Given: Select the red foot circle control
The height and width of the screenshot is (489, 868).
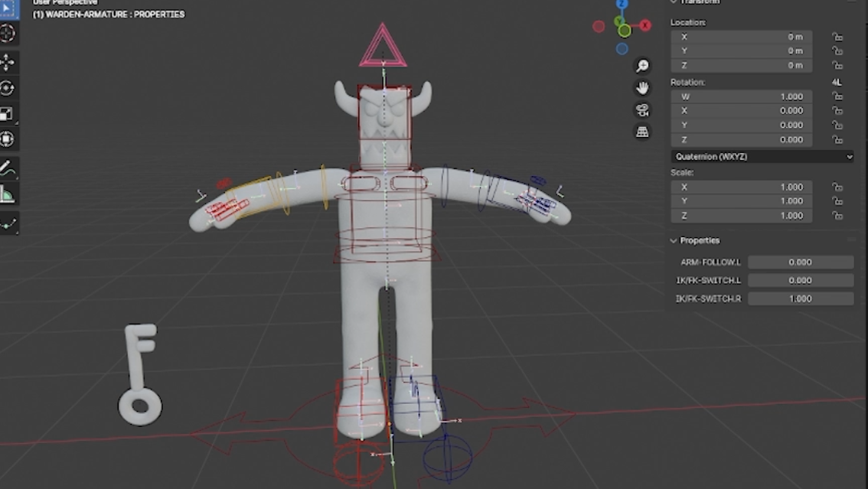Looking at the screenshot, I should pyautogui.click(x=358, y=463).
